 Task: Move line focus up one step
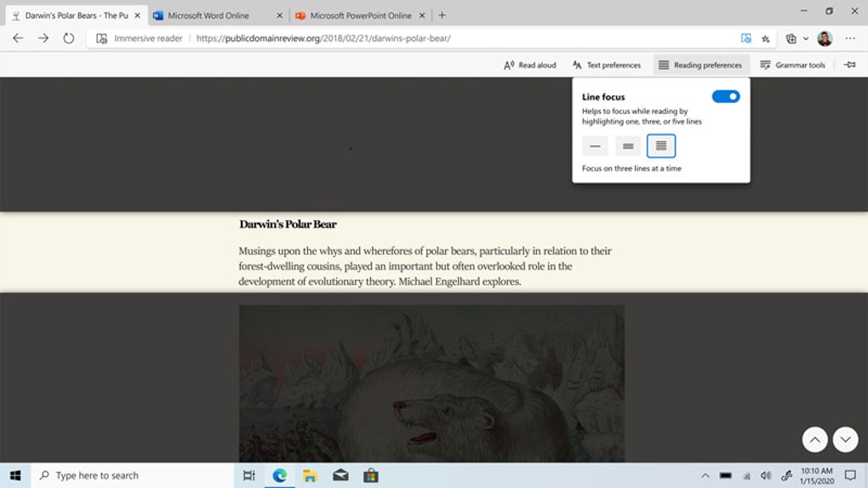pos(815,440)
